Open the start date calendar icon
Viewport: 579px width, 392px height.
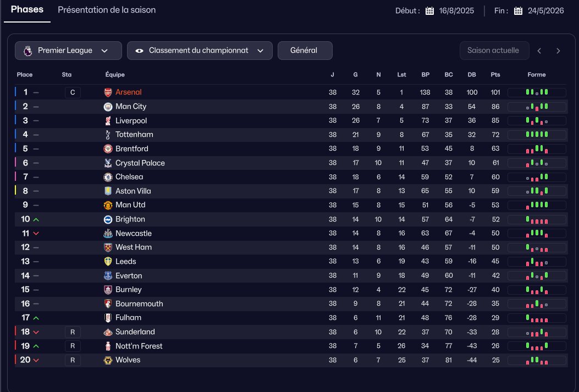pyautogui.click(x=430, y=11)
